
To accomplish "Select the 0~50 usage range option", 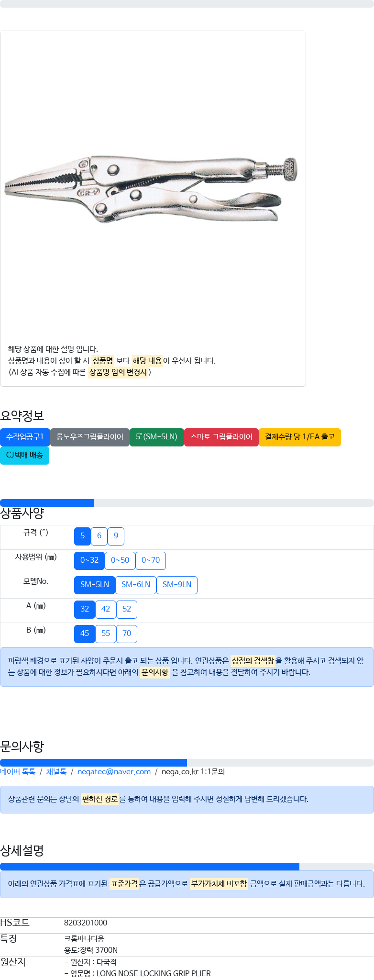I will tap(120, 560).
